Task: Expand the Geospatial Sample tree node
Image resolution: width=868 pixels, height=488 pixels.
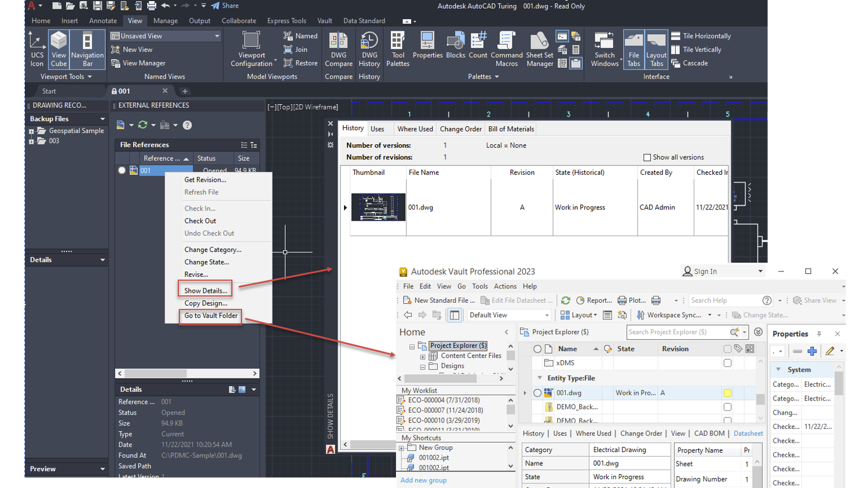Action: (x=31, y=131)
